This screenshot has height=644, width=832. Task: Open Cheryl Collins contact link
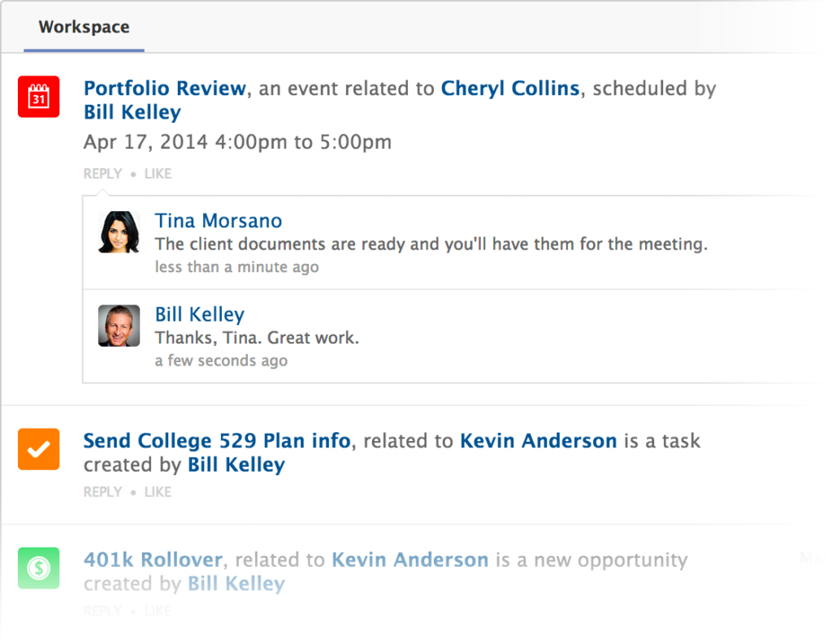coord(510,88)
